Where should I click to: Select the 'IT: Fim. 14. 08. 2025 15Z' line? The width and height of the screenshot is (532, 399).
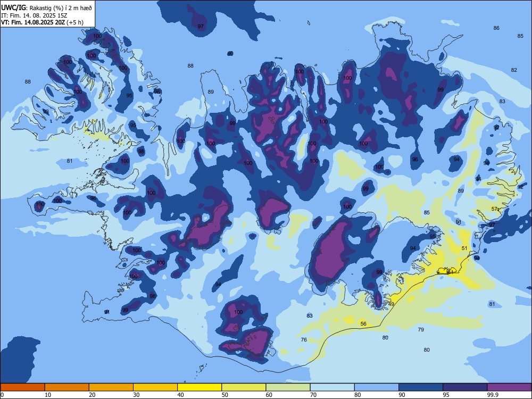tap(34, 15)
